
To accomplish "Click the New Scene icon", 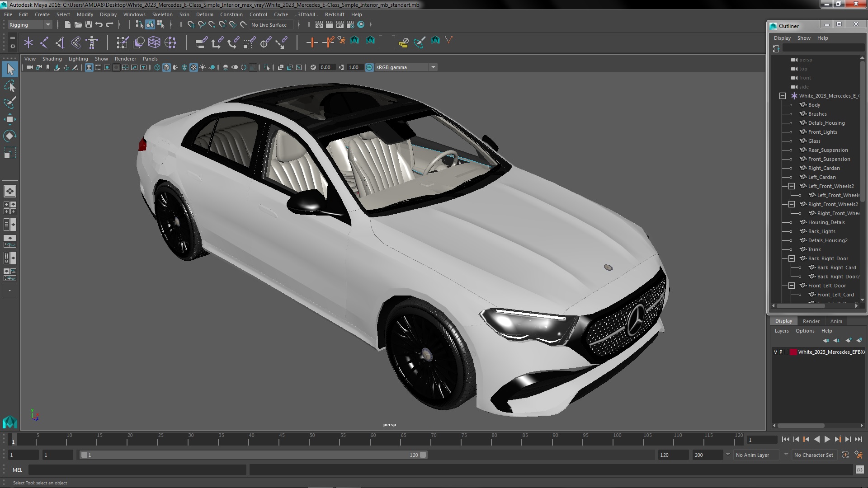I will [x=67, y=24].
